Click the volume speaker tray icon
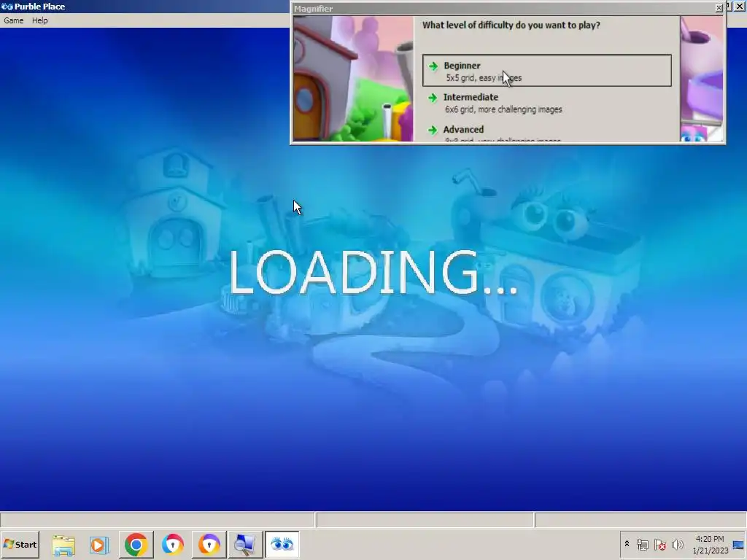 pyautogui.click(x=677, y=544)
